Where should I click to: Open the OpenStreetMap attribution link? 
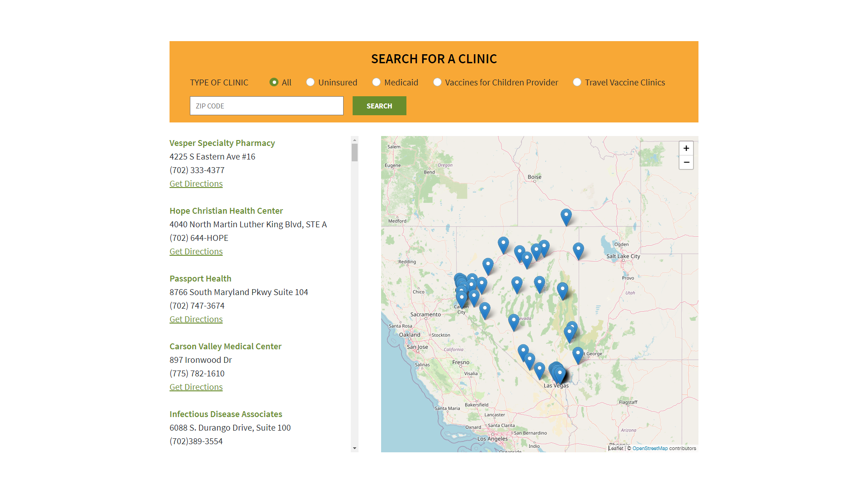[650, 448]
